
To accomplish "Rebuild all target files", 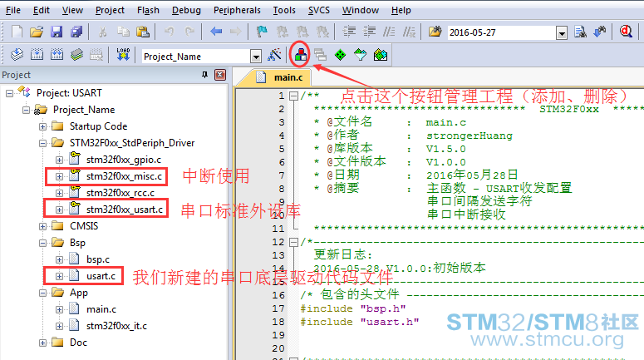I will (x=57, y=55).
